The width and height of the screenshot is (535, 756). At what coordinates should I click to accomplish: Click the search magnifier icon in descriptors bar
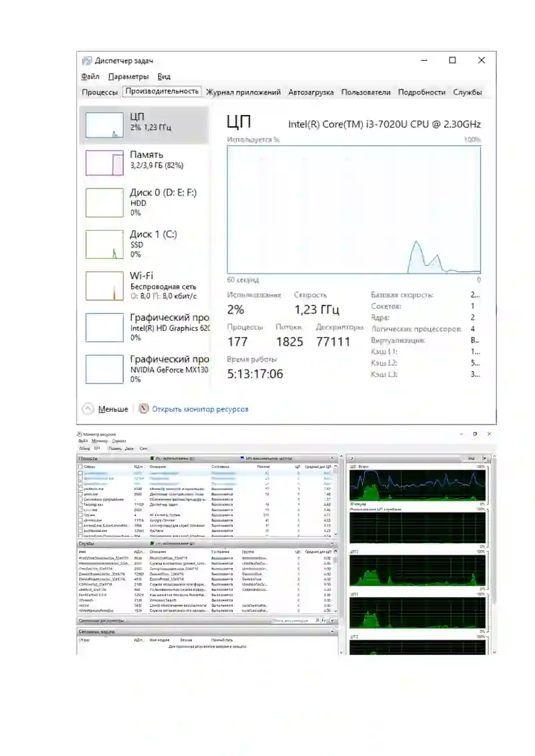pos(318,620)
